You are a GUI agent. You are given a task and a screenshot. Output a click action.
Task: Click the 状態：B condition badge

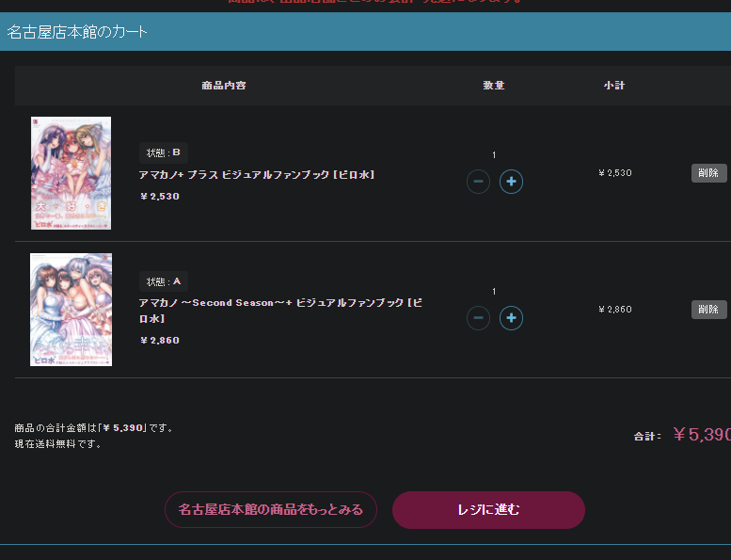click(x=164, y=153)
